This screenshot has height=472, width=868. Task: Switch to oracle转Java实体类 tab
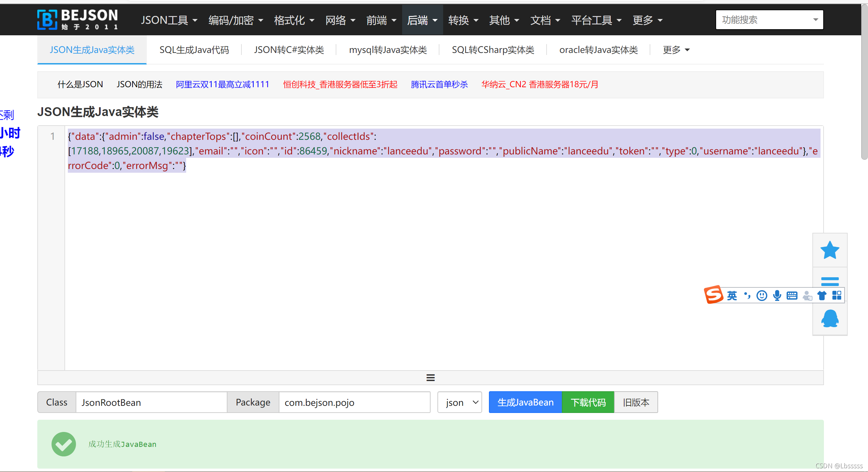tap(598, 50)
